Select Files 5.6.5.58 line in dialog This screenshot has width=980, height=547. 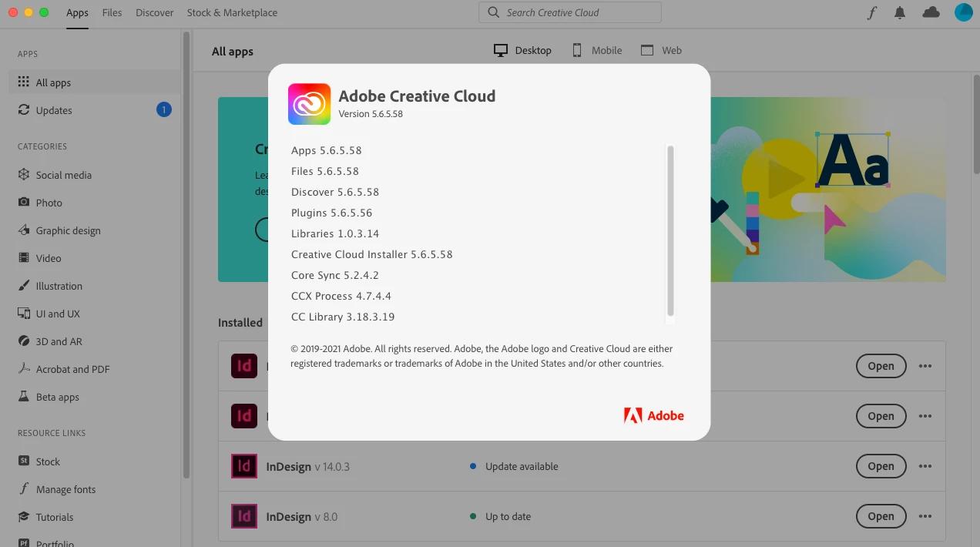tap(325, 171)
